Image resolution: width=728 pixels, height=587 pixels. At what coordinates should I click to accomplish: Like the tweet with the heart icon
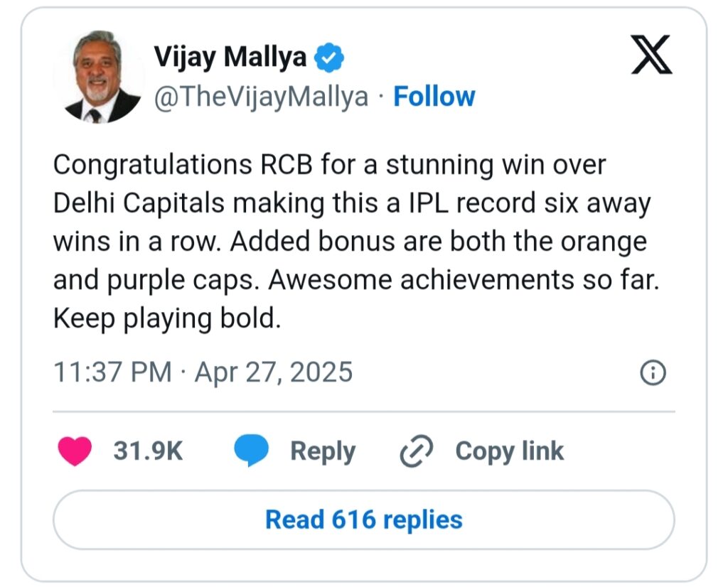point(75,451)
